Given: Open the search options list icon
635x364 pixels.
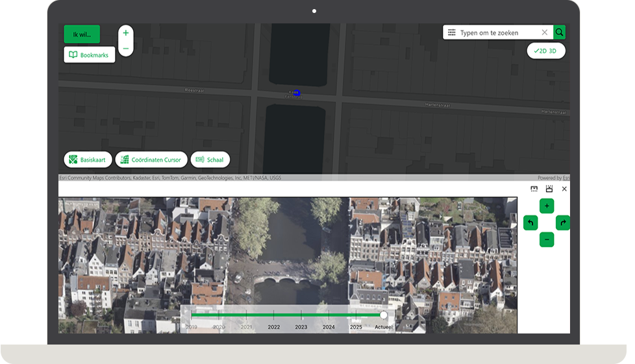Looking at the screenshot, I should [451, 32].
